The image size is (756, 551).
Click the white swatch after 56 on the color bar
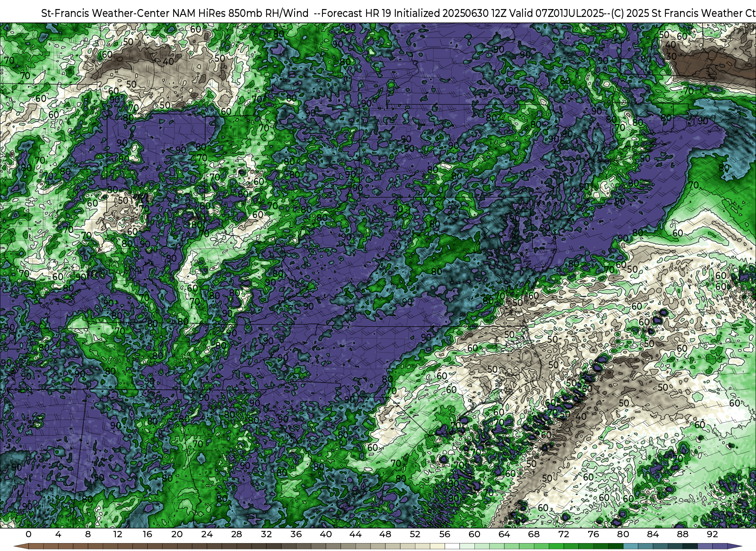click(x=452, y=546)
